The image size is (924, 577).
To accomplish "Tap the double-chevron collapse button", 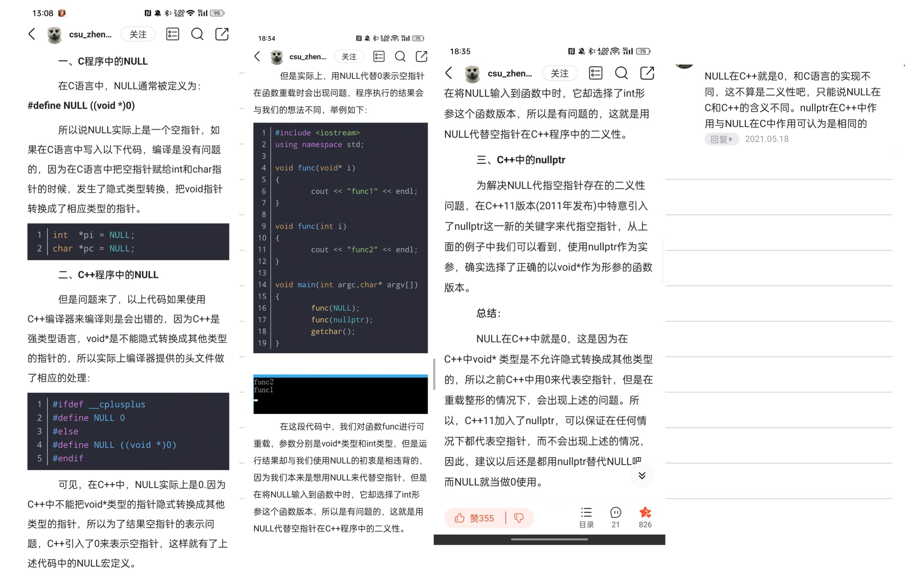I will (642, 476).
